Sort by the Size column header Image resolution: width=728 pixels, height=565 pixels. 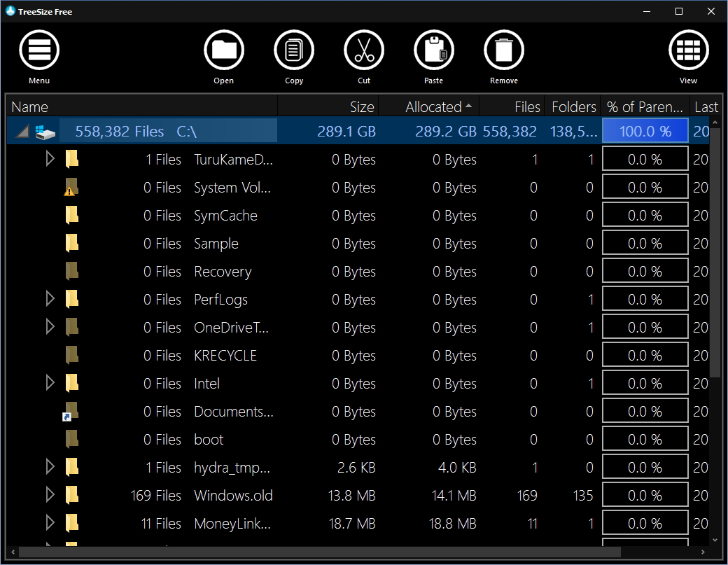pos(328,107)
